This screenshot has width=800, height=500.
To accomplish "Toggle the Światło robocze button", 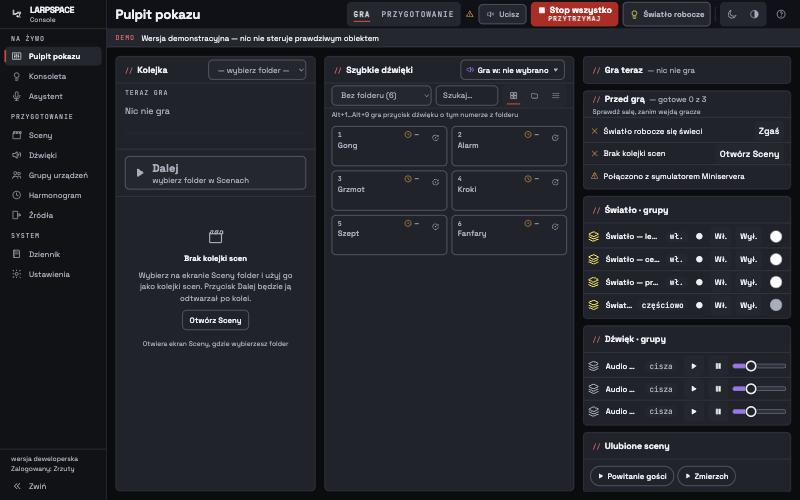I will pos(667,14).
